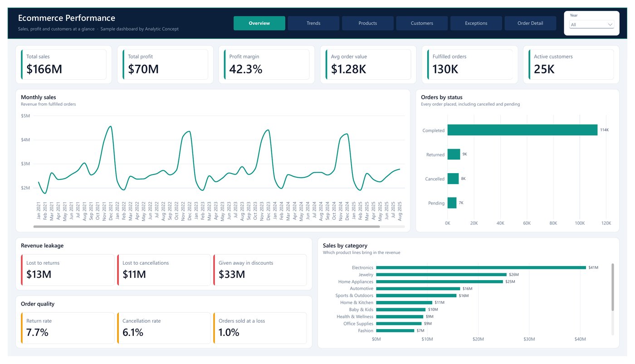Select the Customers navigation tab
This screenshot has height=364, width=635.
point(422,23)
